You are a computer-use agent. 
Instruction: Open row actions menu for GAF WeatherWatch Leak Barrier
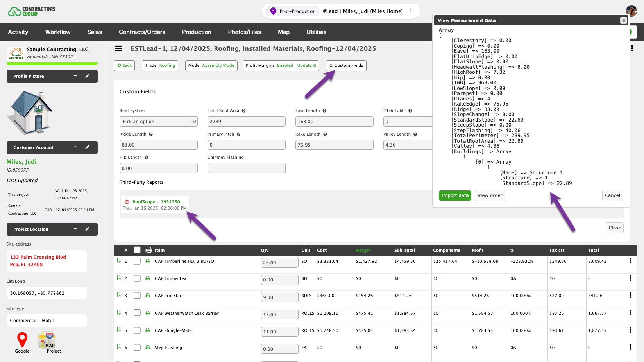630,313
